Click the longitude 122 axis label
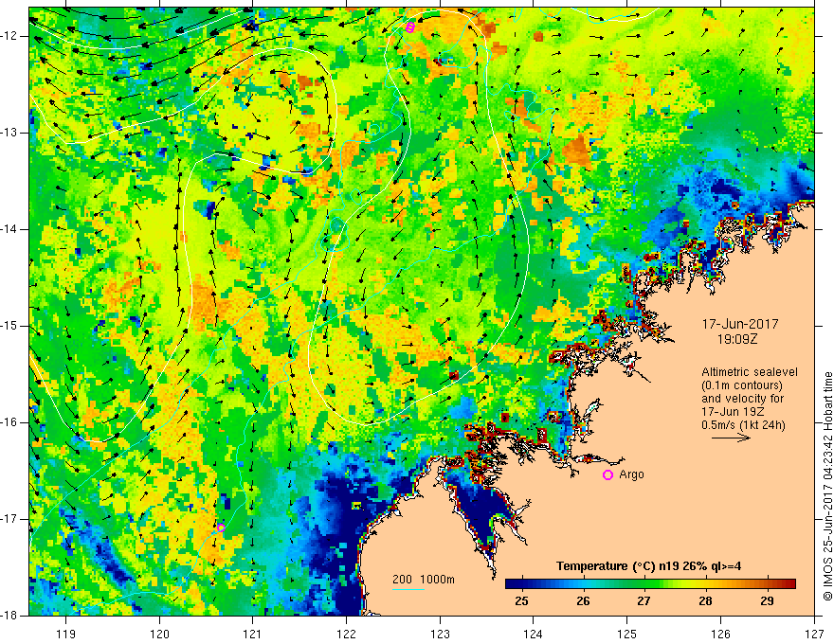834x644 pixels. click(x=346, y=634)
